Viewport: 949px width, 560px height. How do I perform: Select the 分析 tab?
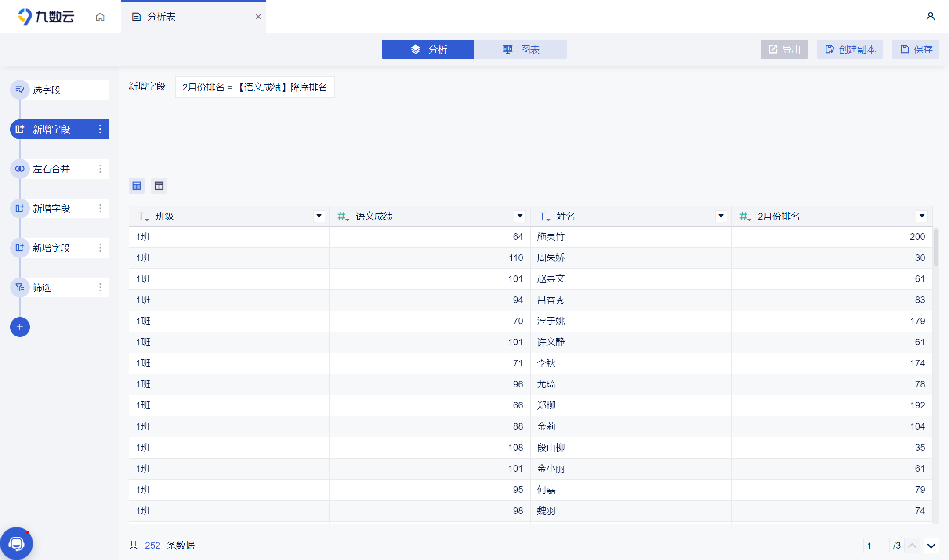pyautogui.click(x=428, y=49)
